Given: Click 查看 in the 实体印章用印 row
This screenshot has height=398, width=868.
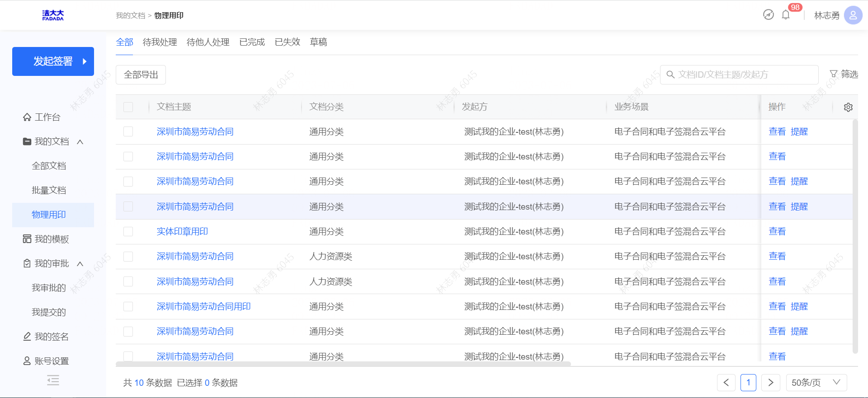Looking at the screenshot, I should click(777, 231).
